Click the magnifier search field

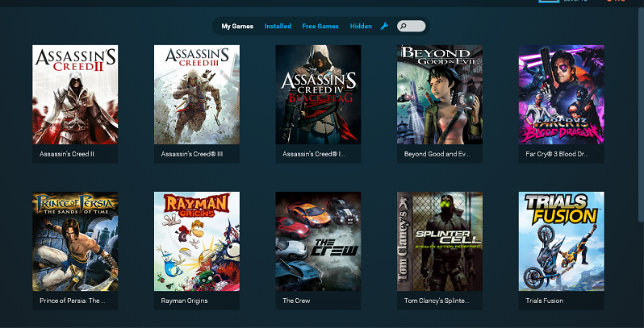click(411, 27)
